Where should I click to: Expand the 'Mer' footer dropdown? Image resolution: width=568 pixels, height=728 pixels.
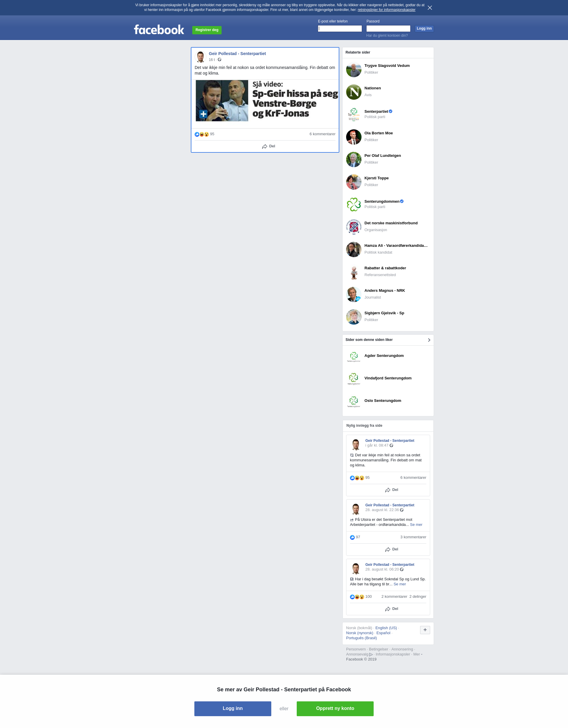[x=418, y=654]
